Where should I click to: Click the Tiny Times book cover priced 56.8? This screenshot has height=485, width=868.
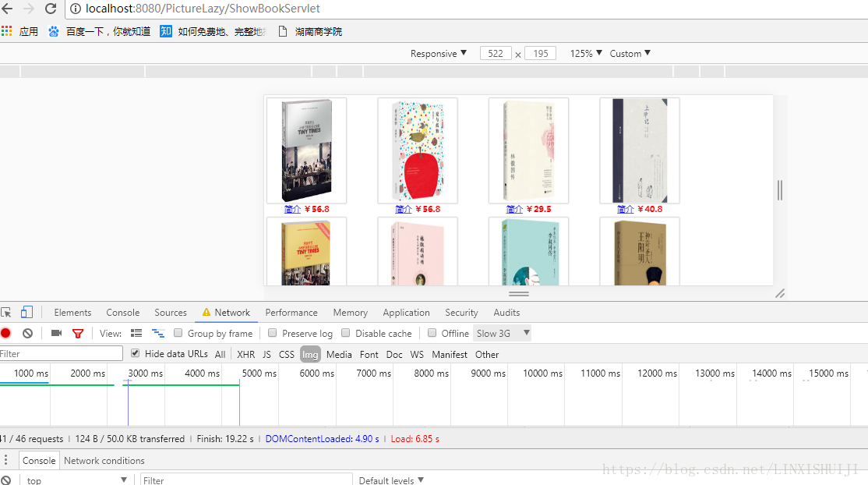click(307, 150)
